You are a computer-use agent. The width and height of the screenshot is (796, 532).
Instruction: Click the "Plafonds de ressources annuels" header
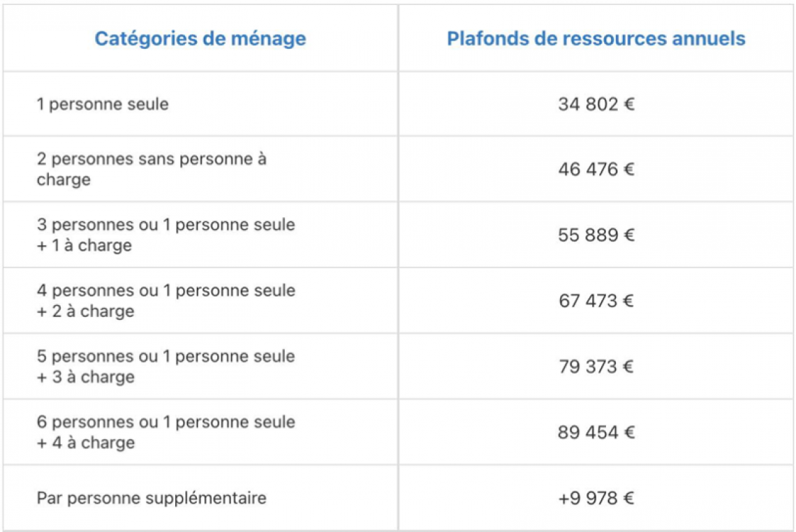tap(596, 38)
